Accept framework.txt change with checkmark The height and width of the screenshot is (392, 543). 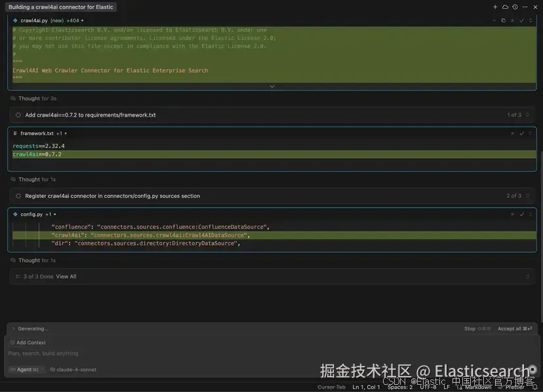click(x=521, y=133)
